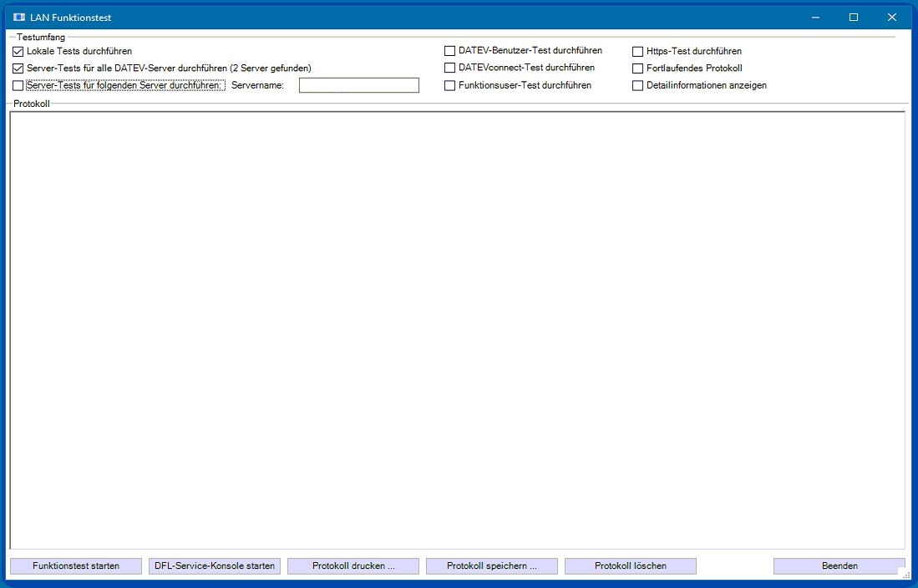Minimize the LAN Funktionstest window
Screen dimensions: 918x588
pyautogui.click(x=815, y=18)
